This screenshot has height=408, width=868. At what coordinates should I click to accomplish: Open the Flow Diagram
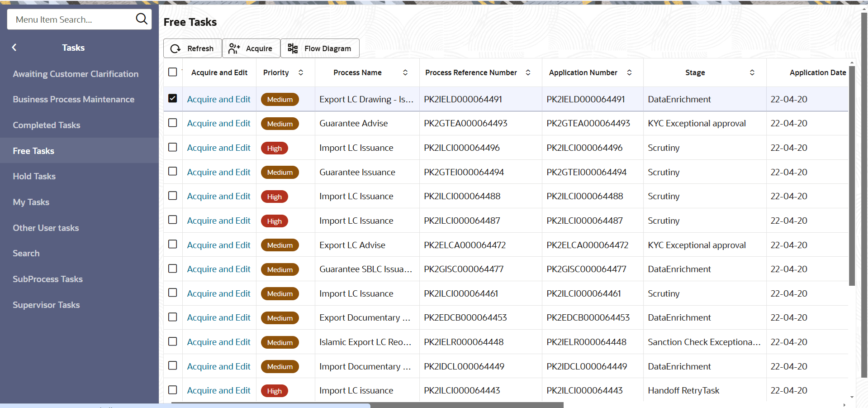coord(320,48)
